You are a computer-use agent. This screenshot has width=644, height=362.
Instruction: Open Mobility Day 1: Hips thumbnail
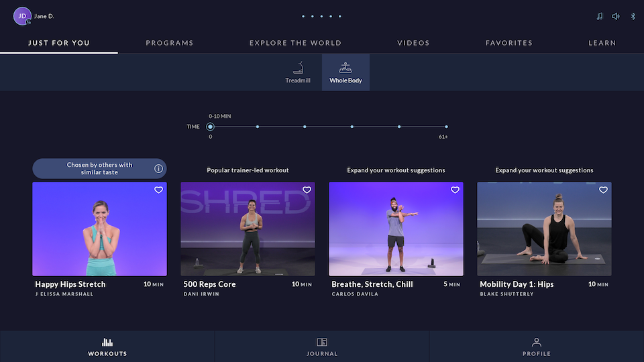click(x=544, y=229)
